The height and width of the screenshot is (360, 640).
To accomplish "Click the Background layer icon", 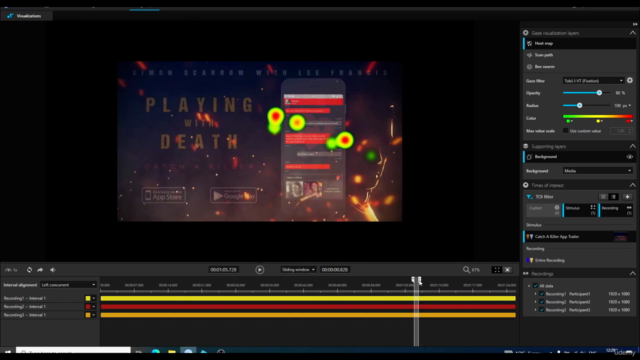I will point(529,157).
